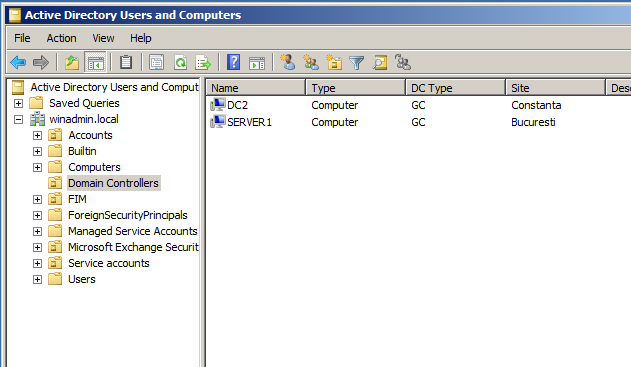Expand the Users container
The image size is (631, 367).
(x=37, y=279)
